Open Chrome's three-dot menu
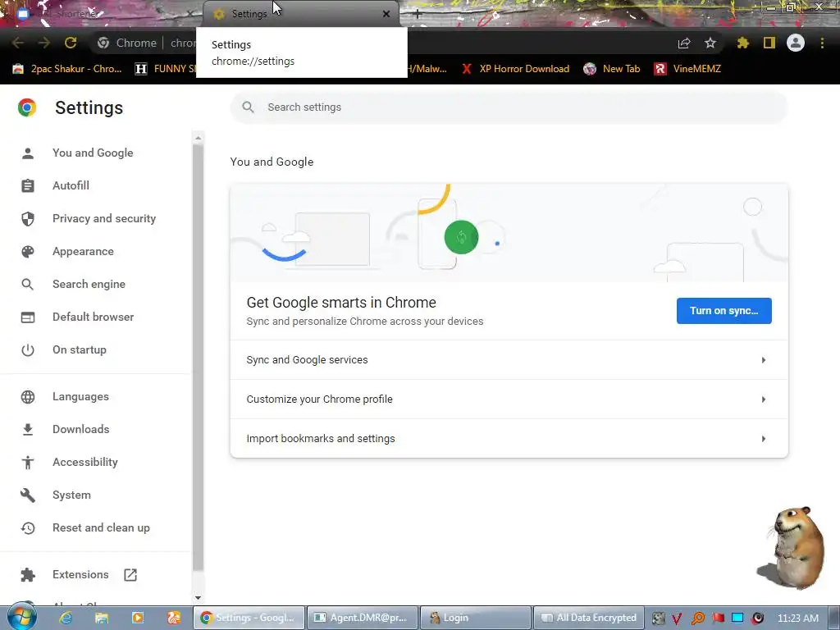This screenshot has height=630, width=840. (822, 43)
